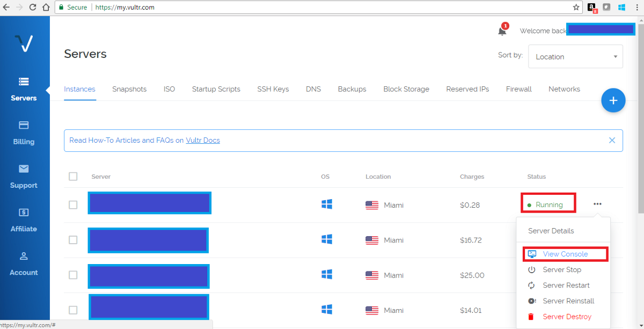Open the Servers sidebar section
Screen dimensions: 644x329
24,90
